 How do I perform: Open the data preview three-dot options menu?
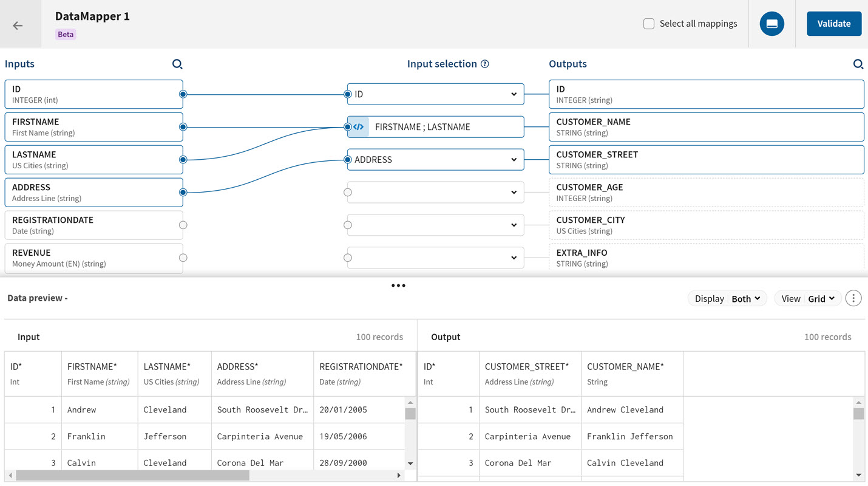tap(853, 298)
